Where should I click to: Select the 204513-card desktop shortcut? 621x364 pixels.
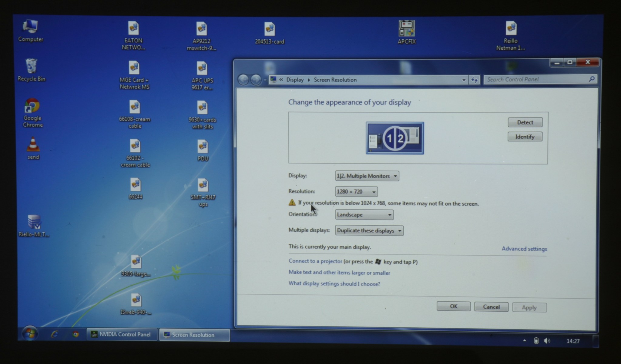click(270, 33)
